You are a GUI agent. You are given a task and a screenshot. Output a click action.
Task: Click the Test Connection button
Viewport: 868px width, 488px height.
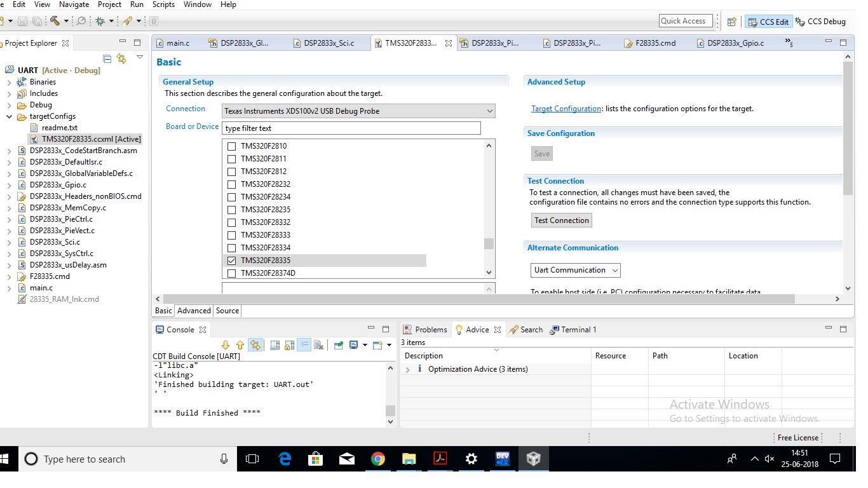point(562,220)
